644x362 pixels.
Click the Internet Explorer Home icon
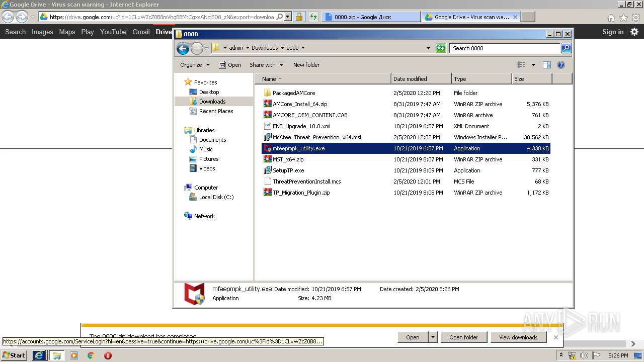(x=611, y=17)
